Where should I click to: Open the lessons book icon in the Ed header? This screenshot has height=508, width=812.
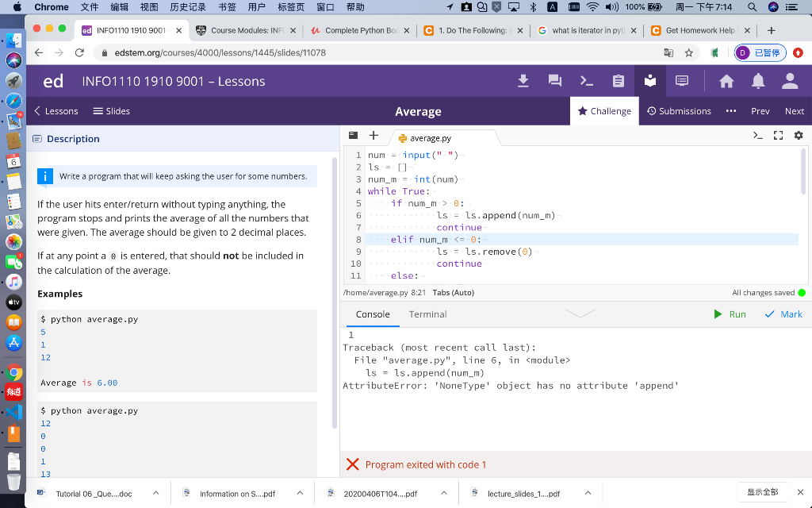[x=650, y=81]
